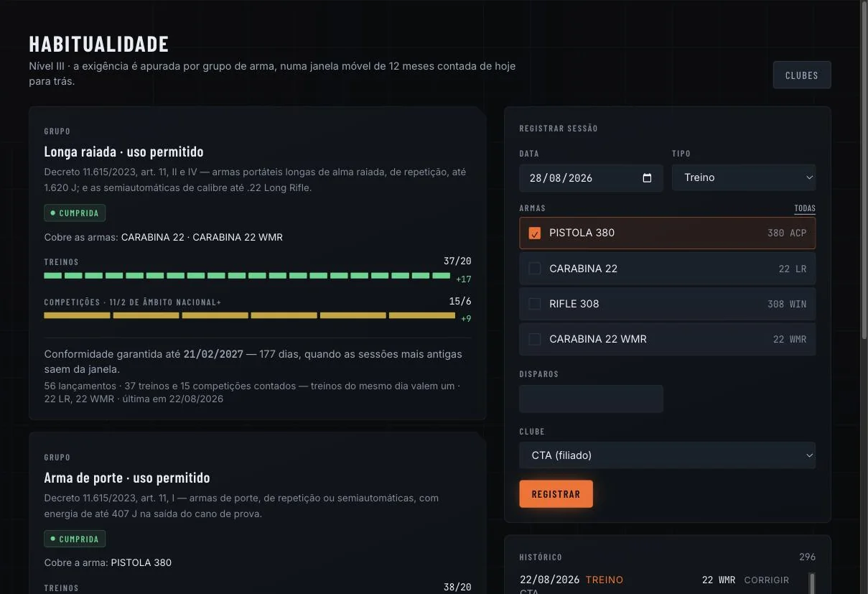Viewport: 868px width, 594px height.
Task: Click the yellow Competições progress bar
Action: 249,315
